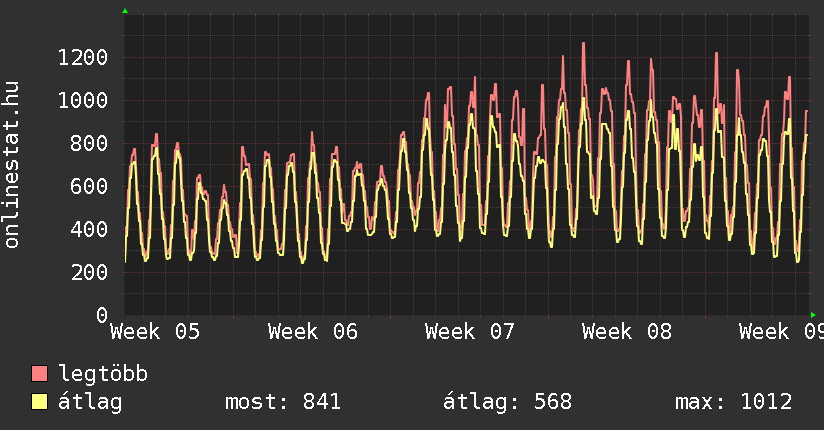Click the Week 07 x-axis label

pos(469,331)
